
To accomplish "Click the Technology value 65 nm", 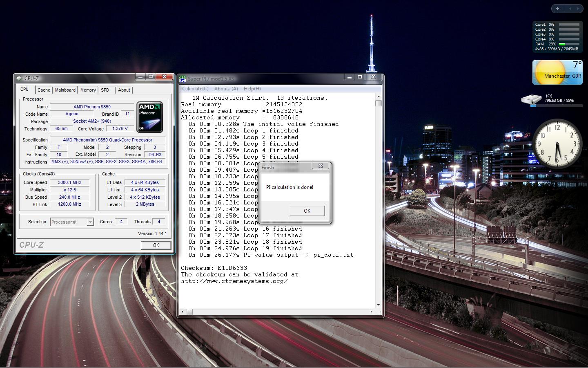I will 61,129.
